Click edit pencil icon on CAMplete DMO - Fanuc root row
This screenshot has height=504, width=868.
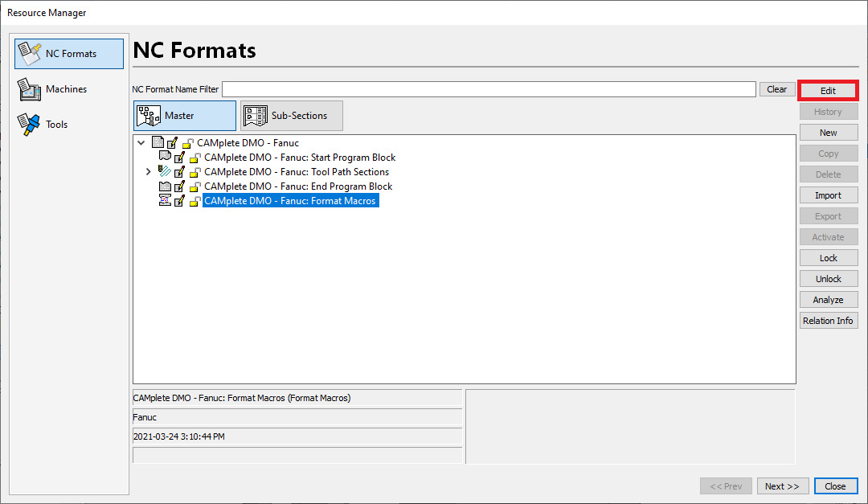(172, 143)
